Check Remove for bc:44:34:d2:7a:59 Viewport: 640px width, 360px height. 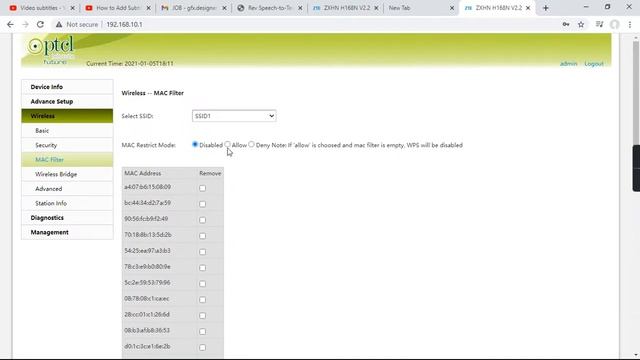[202, 204]
